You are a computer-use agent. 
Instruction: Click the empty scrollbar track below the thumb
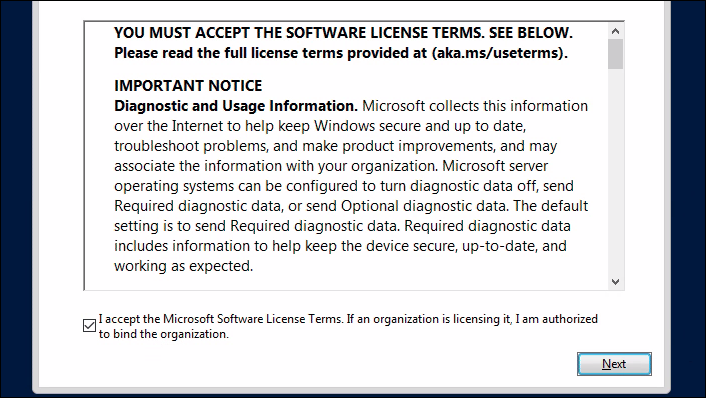click(x=615, y=171)
